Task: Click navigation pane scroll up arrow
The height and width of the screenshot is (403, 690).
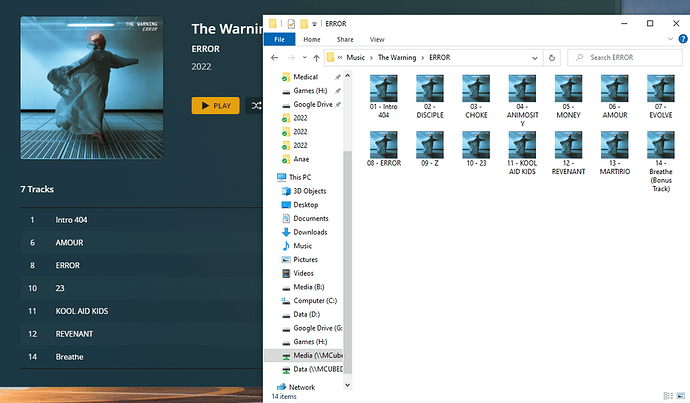Action: (347, 76)
